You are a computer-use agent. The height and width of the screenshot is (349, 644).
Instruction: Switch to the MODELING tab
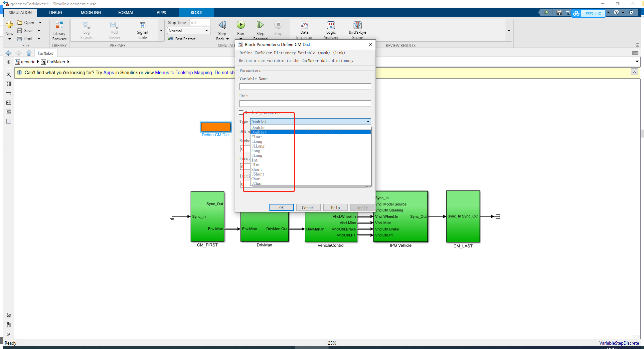tap(91, 13)
